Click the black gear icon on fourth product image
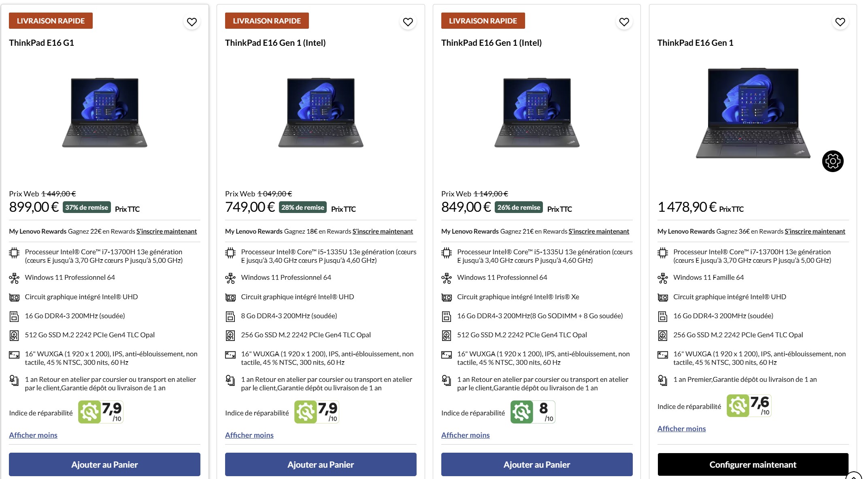The image size is (868, 479). [834, 161]
